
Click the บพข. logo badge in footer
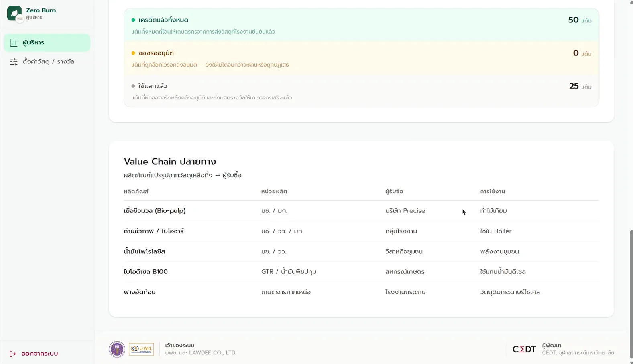point(141,349)
